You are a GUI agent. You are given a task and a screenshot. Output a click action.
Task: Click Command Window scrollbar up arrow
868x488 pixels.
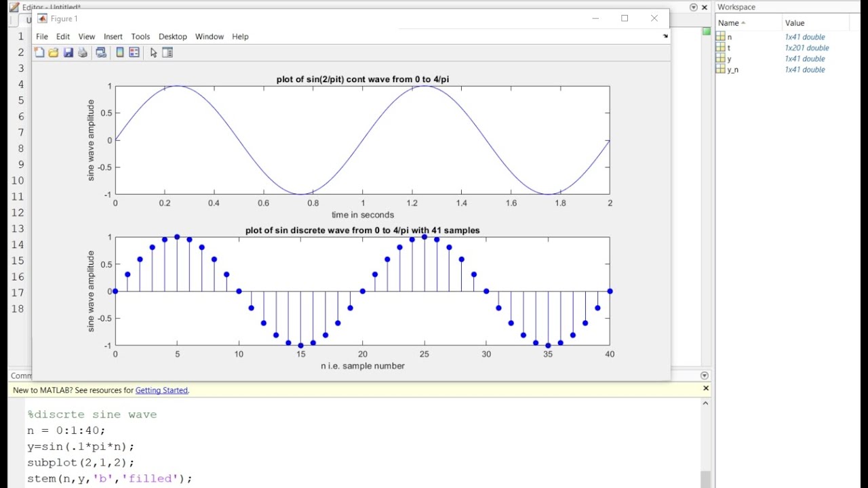705,403
